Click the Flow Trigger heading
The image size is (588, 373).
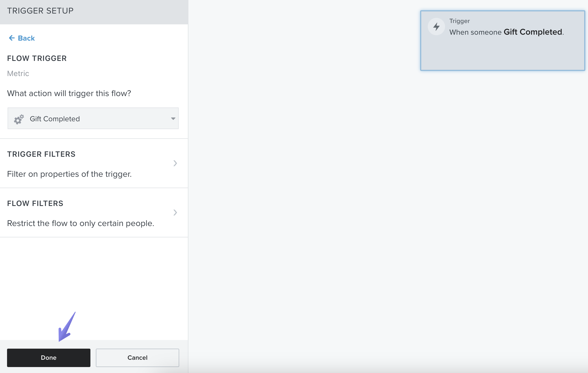pyautogui.click(x=37, y=58)
